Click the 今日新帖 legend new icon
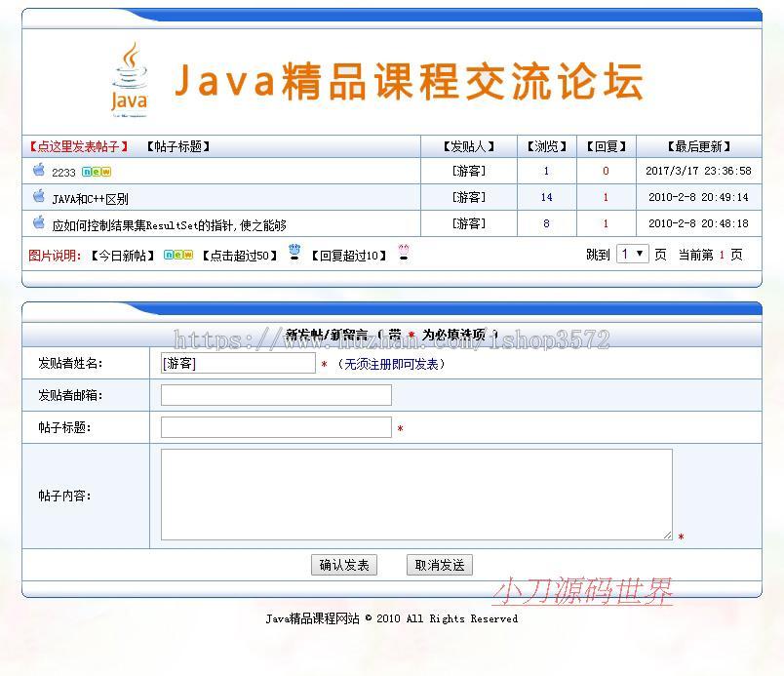Viewport: 784px width, 676px height. tap(177, 255)
